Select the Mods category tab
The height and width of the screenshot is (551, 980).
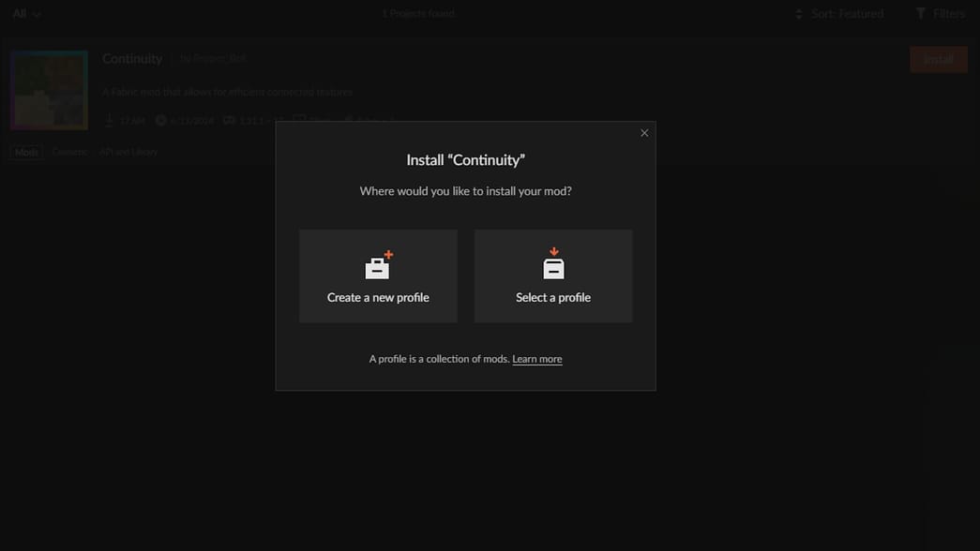25,151
